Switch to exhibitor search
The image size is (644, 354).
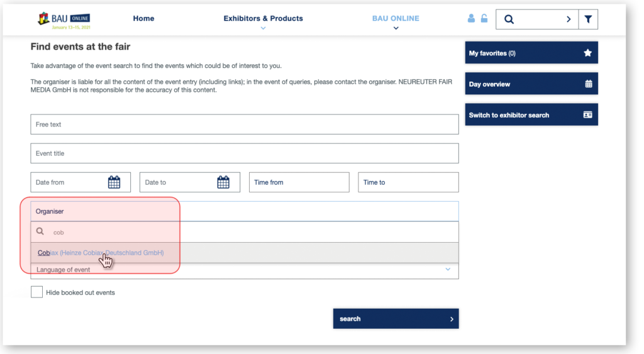point(531,115)
